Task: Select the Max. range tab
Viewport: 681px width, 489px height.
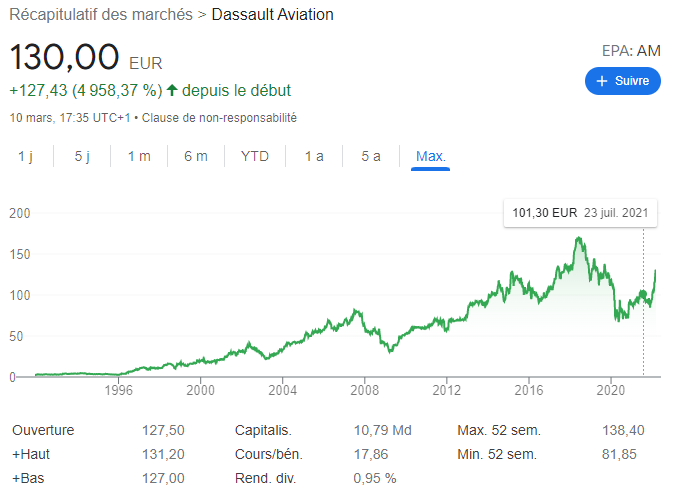Action: (x=430, y=156)
